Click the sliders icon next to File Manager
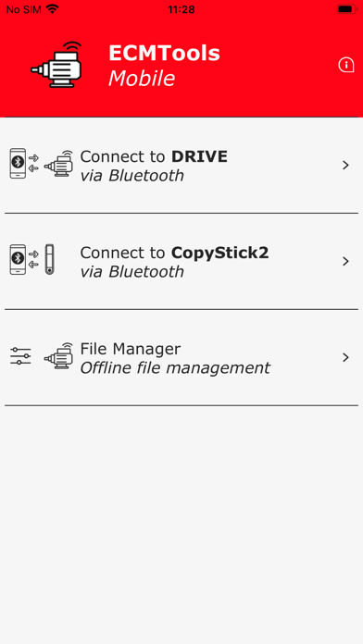This screenshot has height=644, width=363. click(20, 356)
